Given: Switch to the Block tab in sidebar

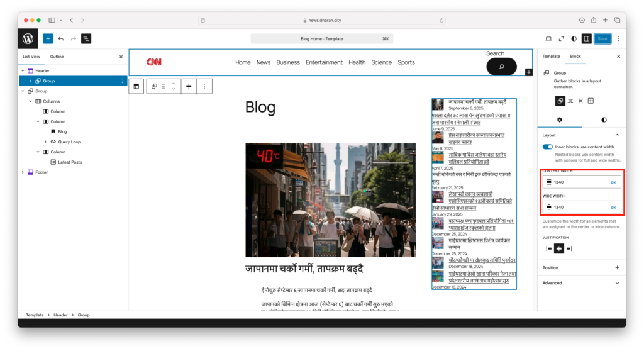Looking at the screenshot, I should pos(575,57).
